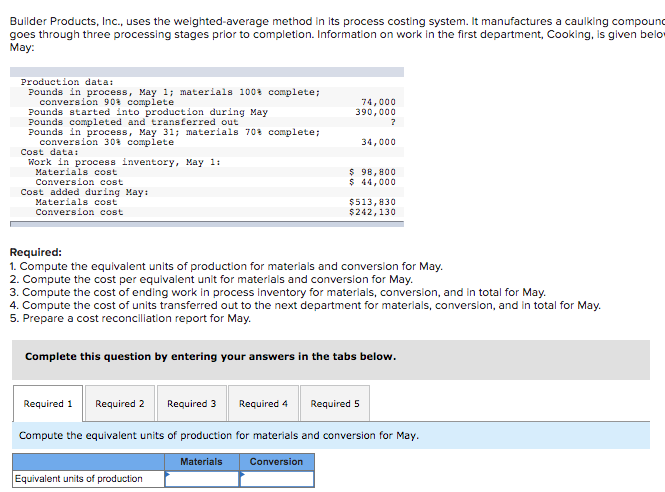Click requirement 1 about equivalent units
The height and width of the screenshot is (492, 665).
click(x=226, y=266)
